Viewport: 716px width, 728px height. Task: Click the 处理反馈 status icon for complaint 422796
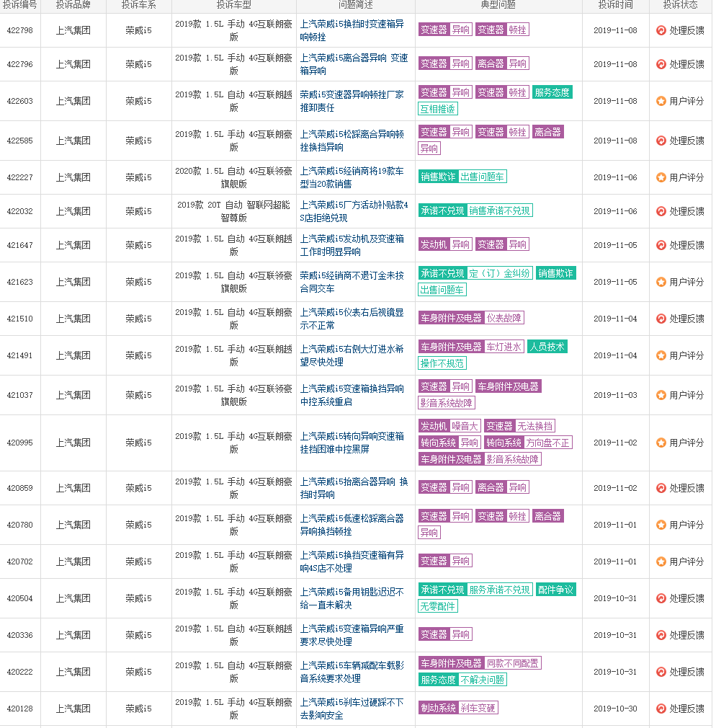[x=661, y=64]
